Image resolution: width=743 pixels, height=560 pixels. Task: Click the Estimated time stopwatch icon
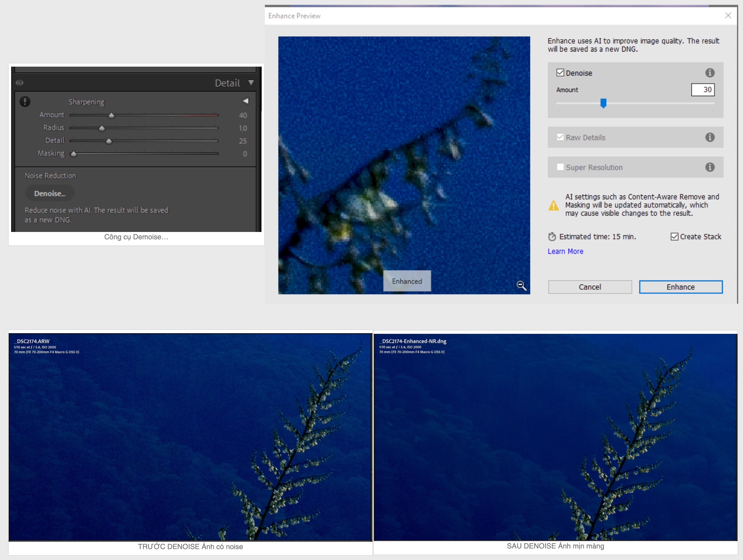552,236
